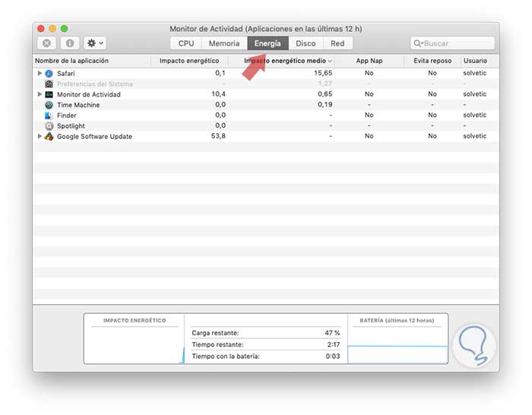Screen dimensions: 532x415
Task: Click the Monitor de Actividad icon
Action: click(x=49, y=94)
